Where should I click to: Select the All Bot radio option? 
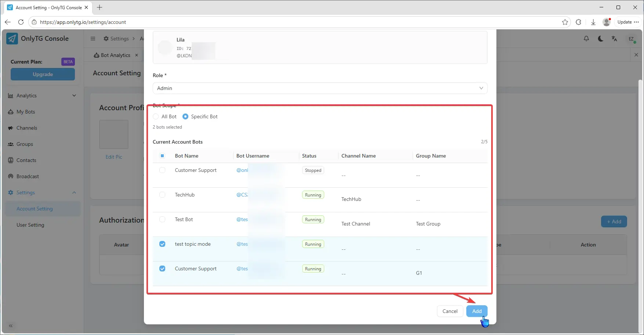(156, 116)
